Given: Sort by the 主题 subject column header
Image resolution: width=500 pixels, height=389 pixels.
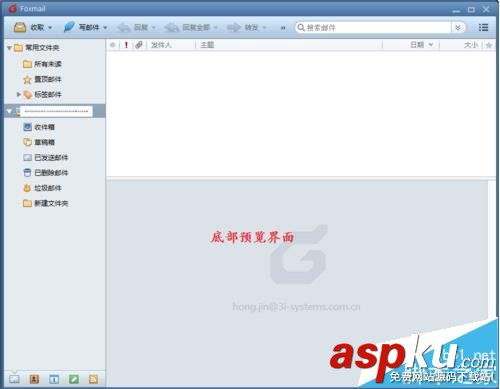Looking at the screenshot, I should [207, 45].
